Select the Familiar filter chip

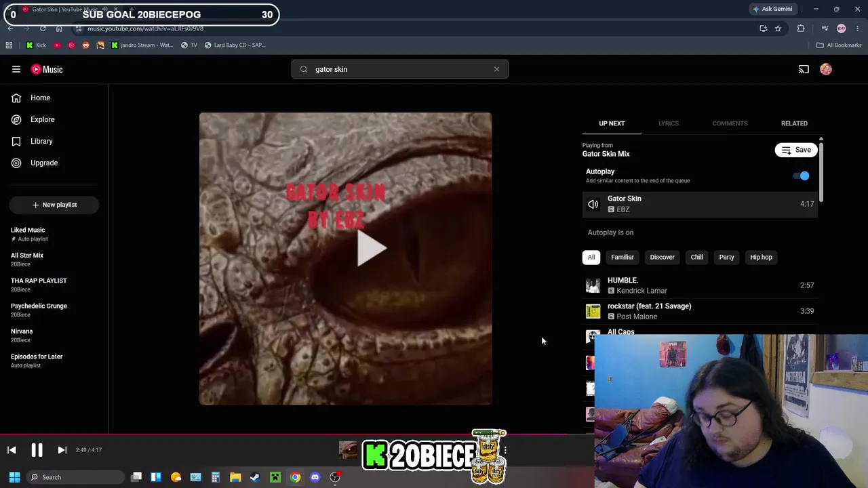(623, 257)
